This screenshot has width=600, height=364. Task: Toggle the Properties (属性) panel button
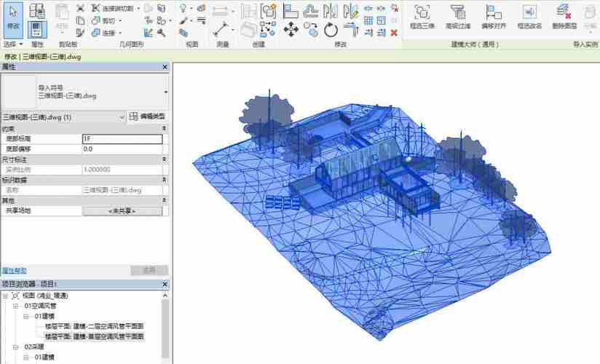coord(36,30)
